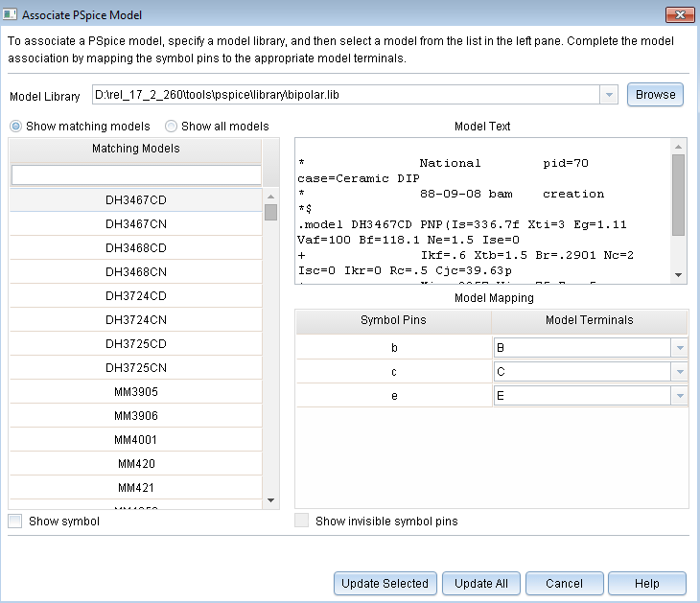Pick the MM4001 model entry
Viewport: 700px width, 603px height.
(135, 440)
